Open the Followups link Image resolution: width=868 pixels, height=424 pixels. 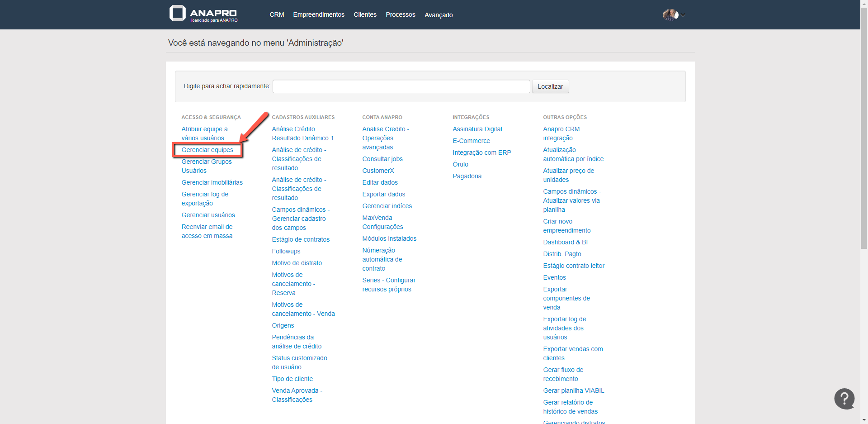[286, 251]
